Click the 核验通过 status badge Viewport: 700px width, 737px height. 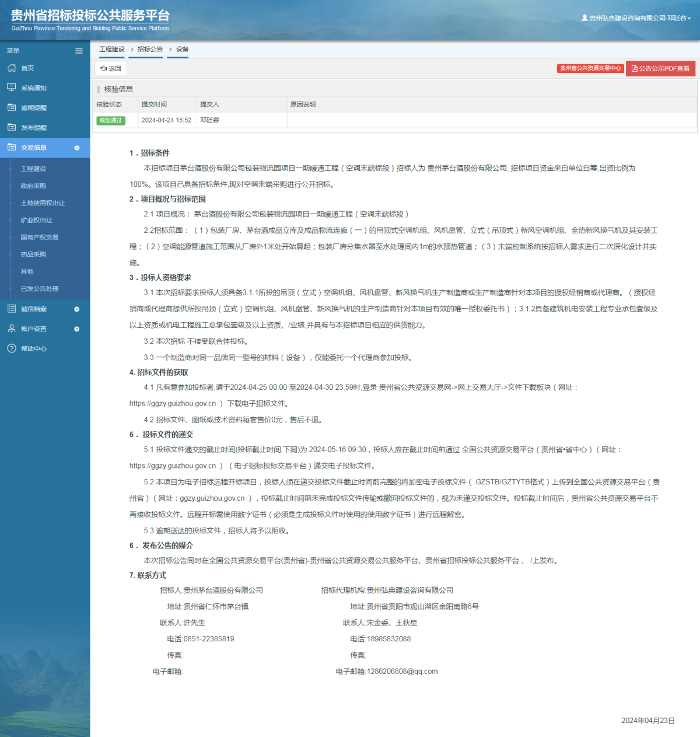pos(111,120)
